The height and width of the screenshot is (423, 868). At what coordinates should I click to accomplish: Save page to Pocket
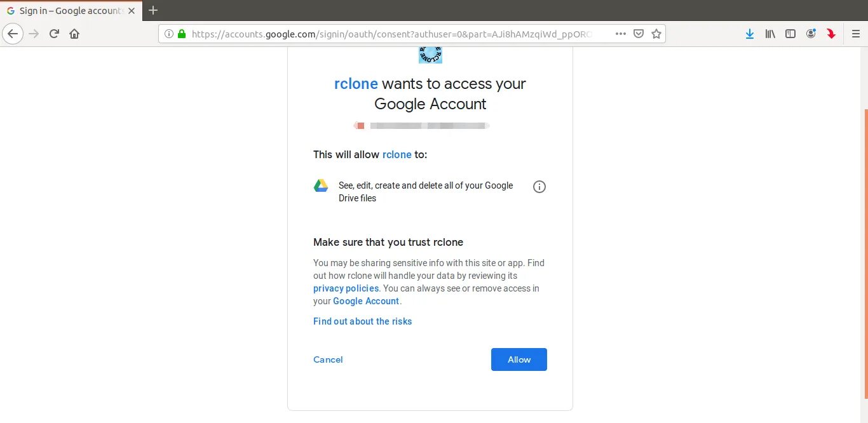(639, 34)
